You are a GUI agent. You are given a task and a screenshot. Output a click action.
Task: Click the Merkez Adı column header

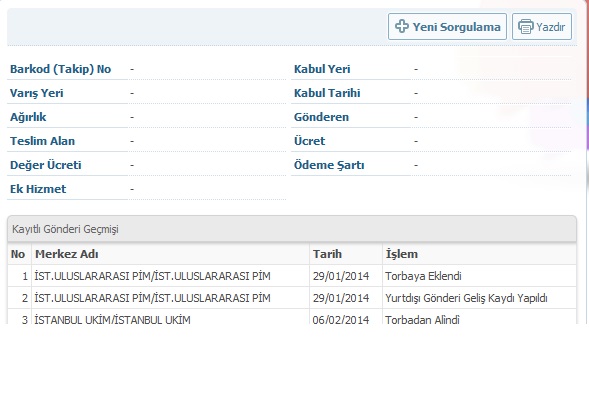click(x=171, y=254)
